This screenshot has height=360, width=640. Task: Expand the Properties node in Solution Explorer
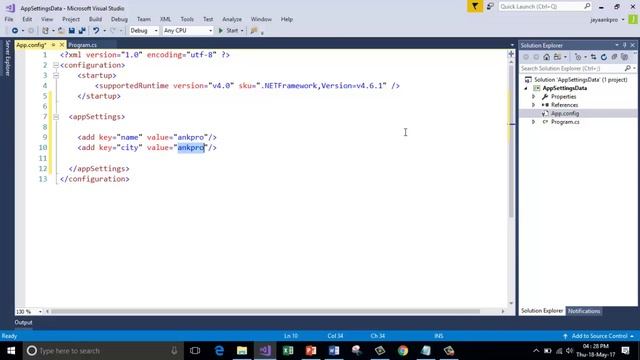533,97
